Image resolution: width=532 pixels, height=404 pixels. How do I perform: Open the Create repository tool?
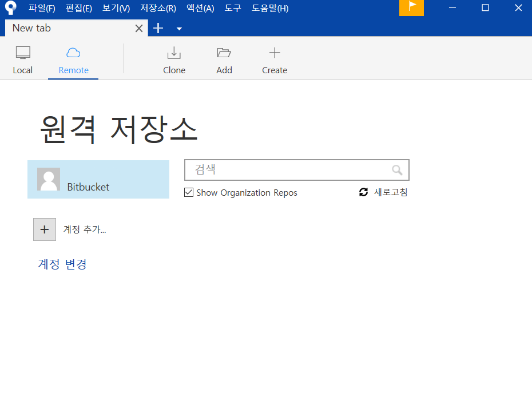(x=275, y=61)
